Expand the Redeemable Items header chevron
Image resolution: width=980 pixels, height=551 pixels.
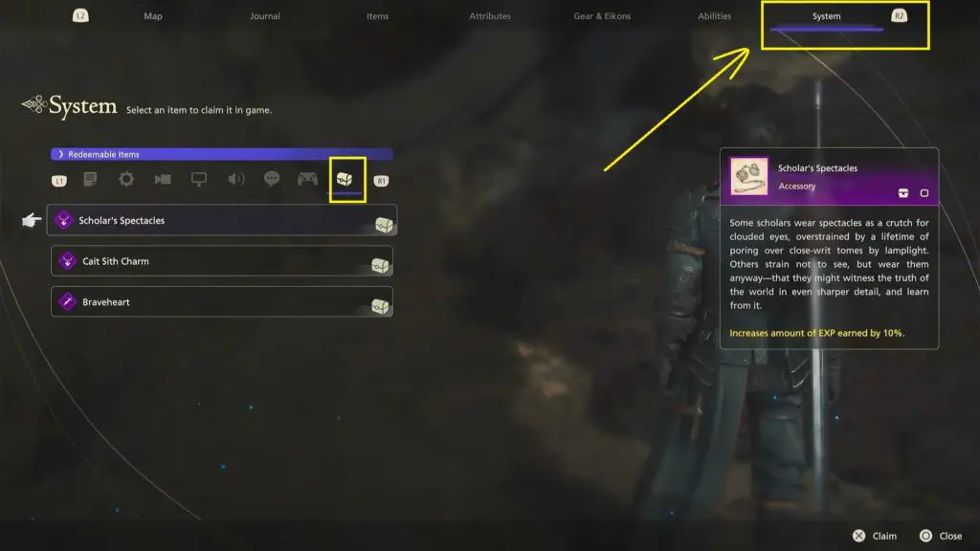click(x=60, y=154)
